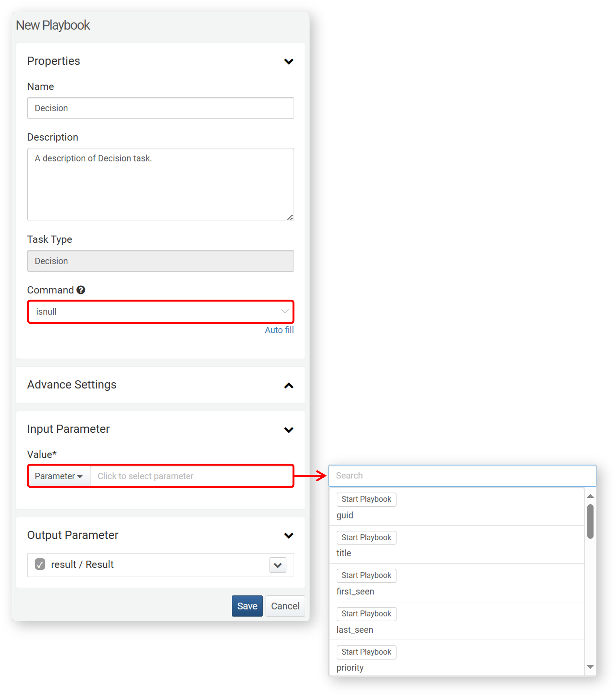Cancel the New Playbook dialog

(x=285, y=606)
